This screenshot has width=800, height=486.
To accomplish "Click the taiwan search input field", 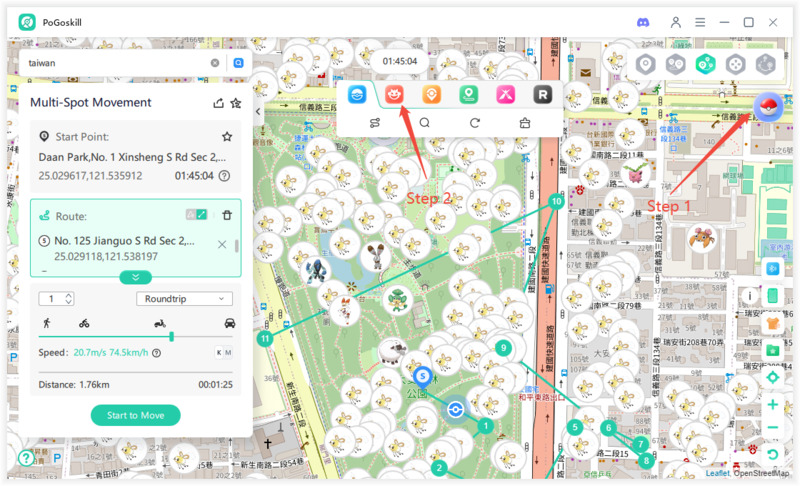I will [x=115, y=62].
